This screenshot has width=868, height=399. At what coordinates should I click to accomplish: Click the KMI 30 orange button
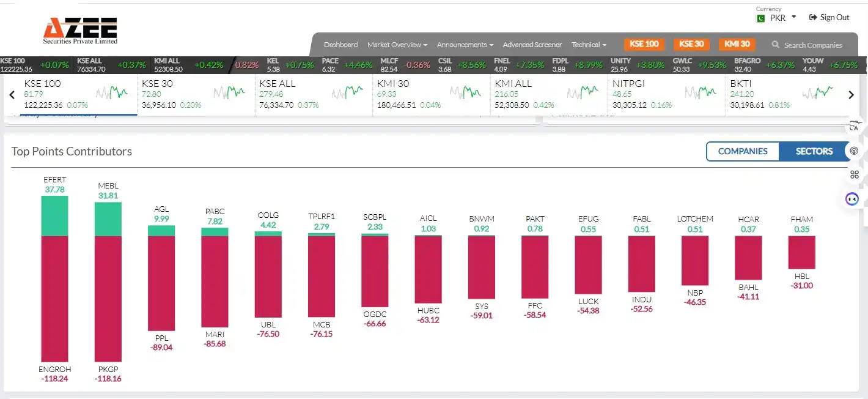(x=737, y=44)
